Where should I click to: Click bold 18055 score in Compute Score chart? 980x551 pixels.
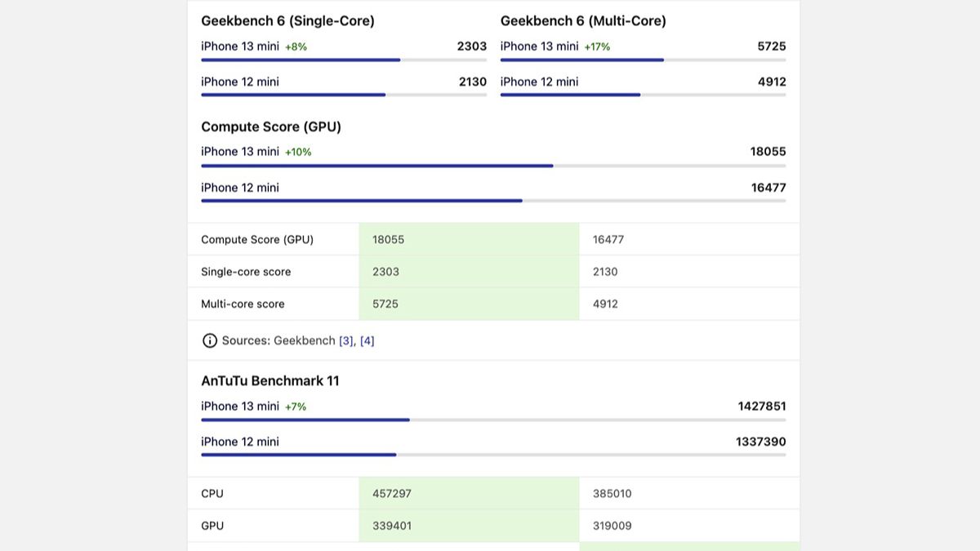(768, 152)
